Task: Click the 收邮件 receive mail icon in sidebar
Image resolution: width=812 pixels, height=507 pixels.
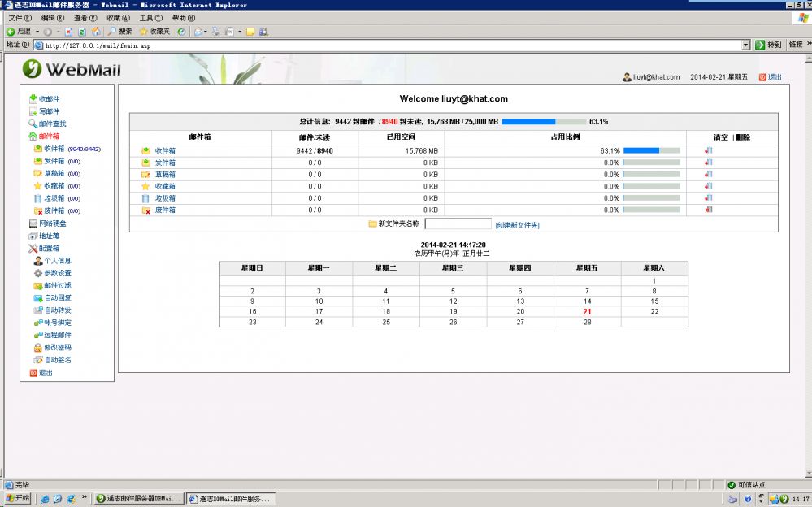Action: pos(33,98)
